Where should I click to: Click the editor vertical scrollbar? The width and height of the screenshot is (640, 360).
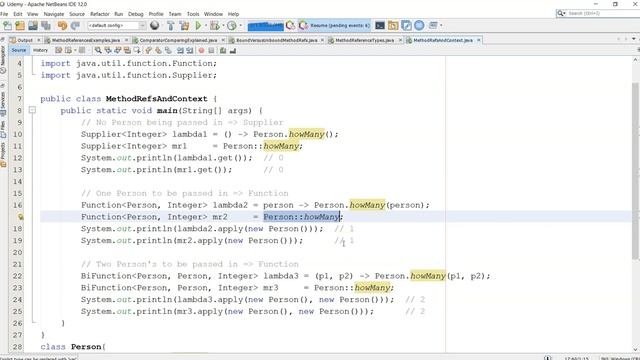pyautogui.click(x=636, y=171)
